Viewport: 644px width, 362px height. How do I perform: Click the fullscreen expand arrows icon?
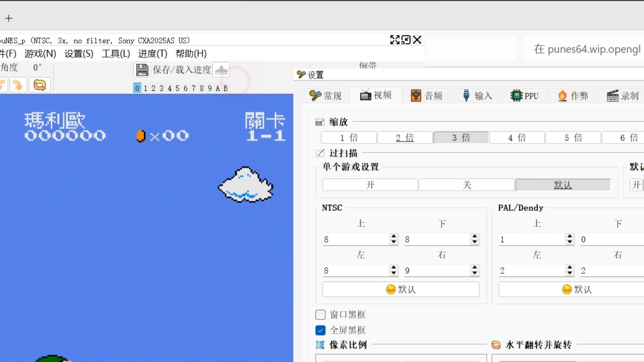click(x=395, y=40)
